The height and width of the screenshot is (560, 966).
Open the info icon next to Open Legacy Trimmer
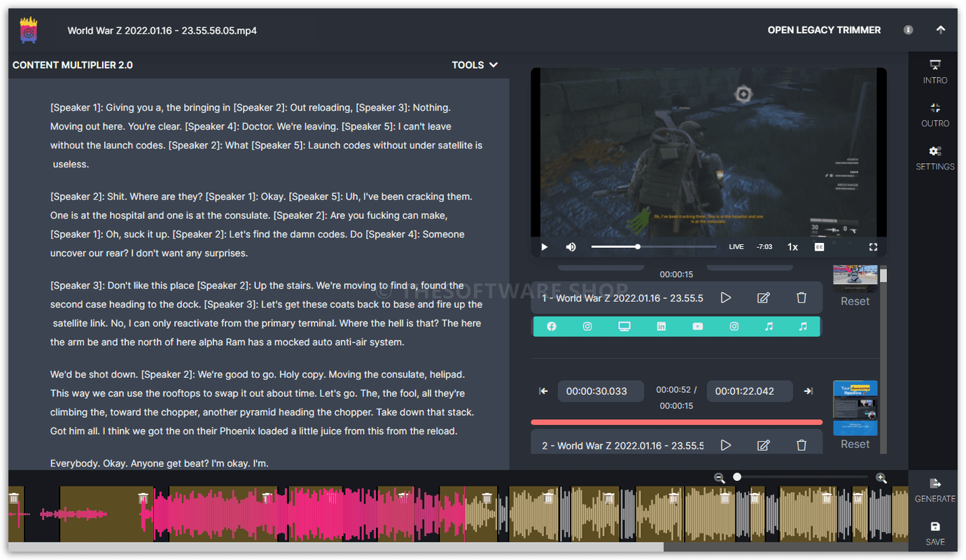coord(908,30)
